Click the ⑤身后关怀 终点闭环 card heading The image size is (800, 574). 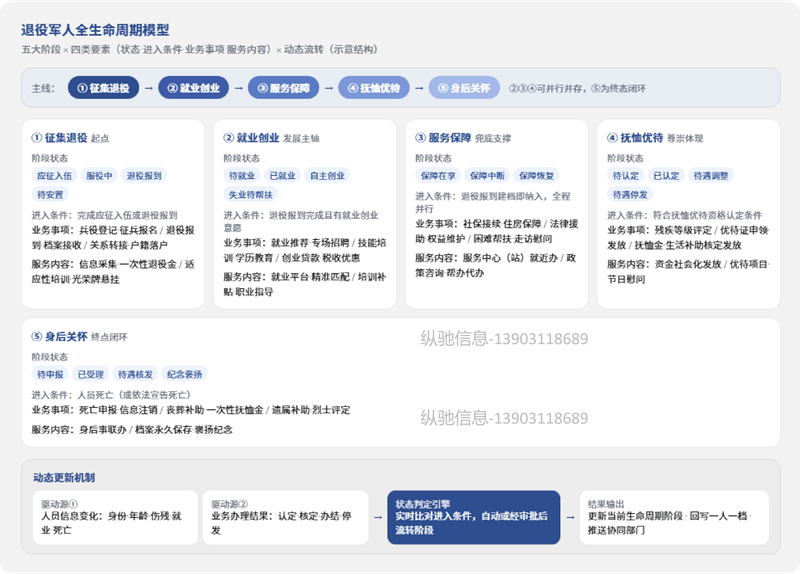pyautogui.click(x=79, y=337)
